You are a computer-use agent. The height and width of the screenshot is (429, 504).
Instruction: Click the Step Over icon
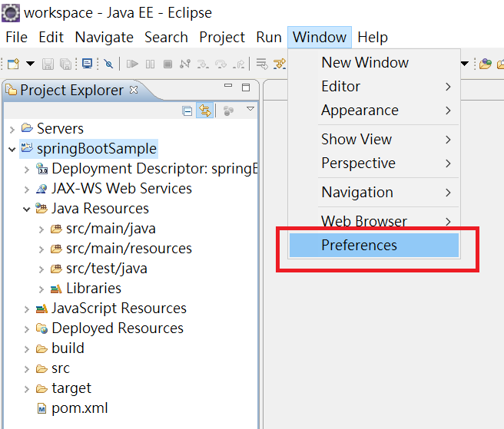tap(220, 64)
